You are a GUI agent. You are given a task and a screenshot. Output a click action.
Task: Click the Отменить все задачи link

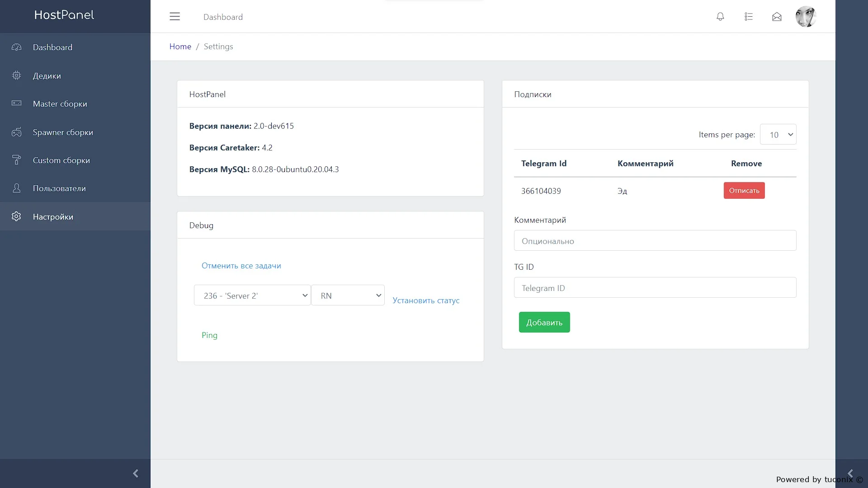point(241,266)
